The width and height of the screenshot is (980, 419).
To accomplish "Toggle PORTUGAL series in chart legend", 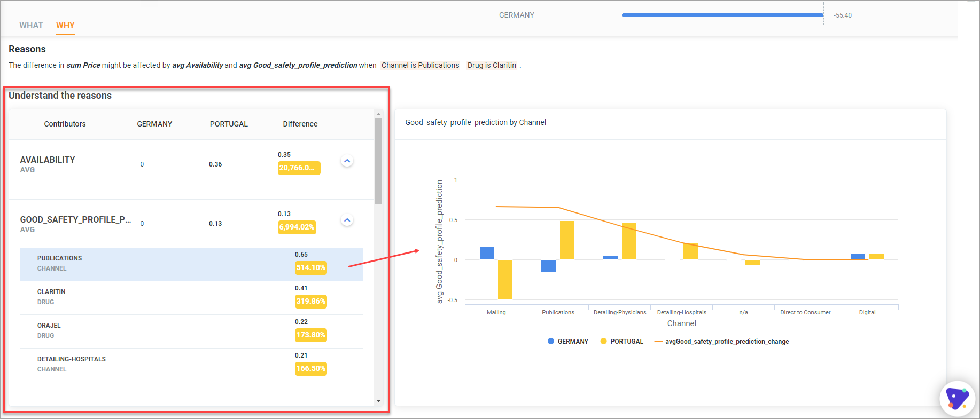I will (621, 342).
